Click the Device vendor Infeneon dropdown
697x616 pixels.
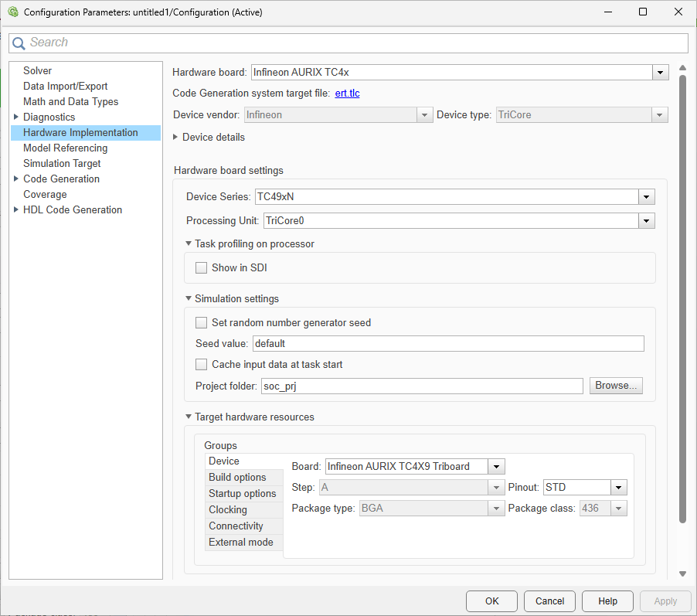tap(338, 115)
